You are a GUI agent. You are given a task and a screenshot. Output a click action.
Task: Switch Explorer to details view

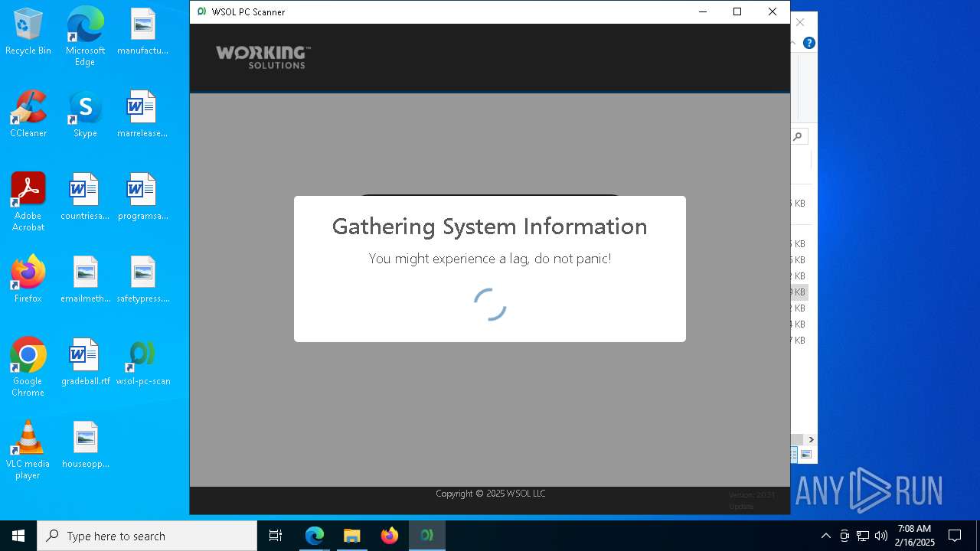pos(794,455)
